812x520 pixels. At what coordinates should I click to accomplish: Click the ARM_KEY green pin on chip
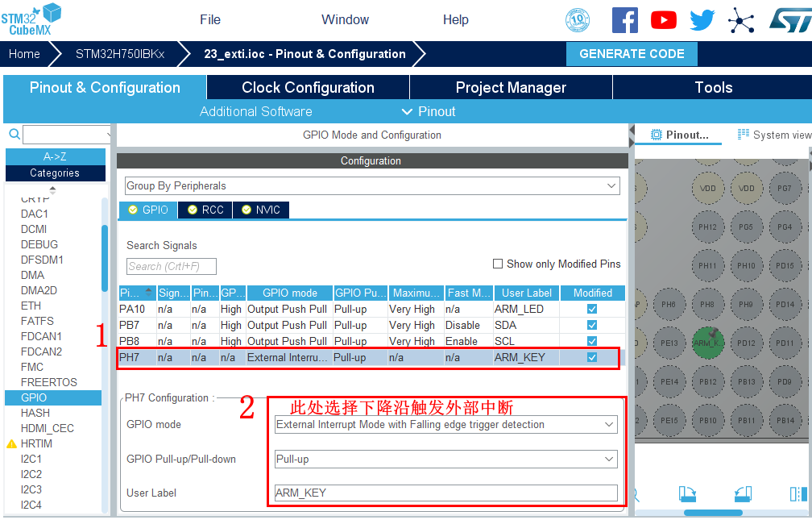coord(707,343)
